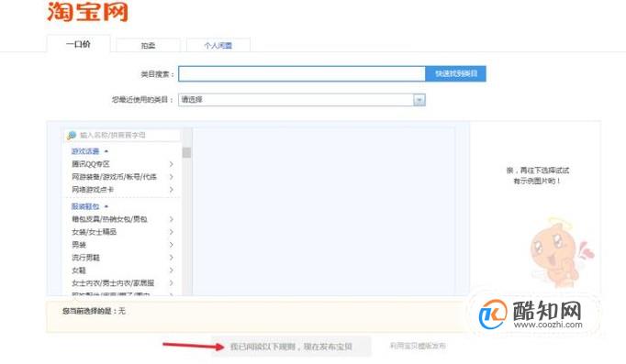This screenshot has width=626, height=364.
Task: Expand the arrow next to 女士内衣/男士内衣/家居服
Action: click(172, 283)
